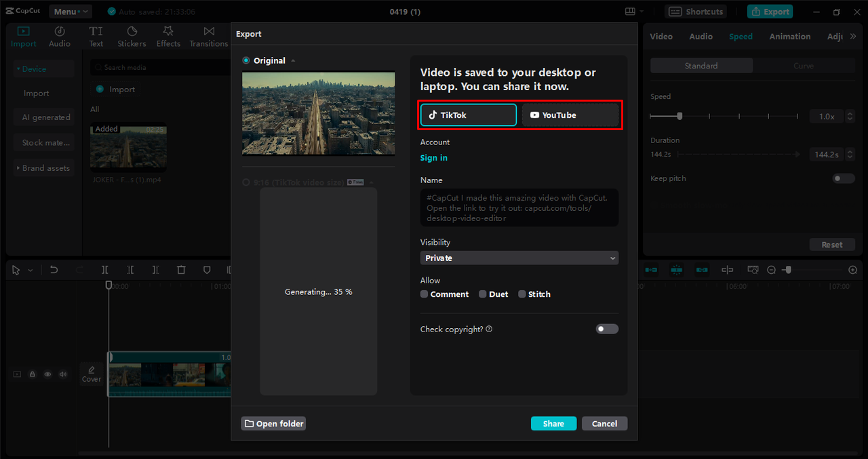The width and height of the screenshot is (868, 459).
Task: Select the timeline pointer tool
Action: pos(16,270)
